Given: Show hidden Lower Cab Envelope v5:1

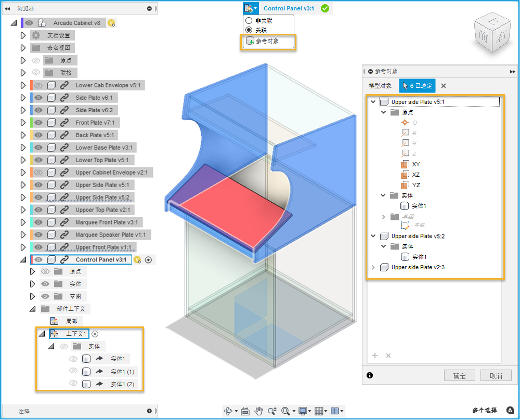Looking at the screenshot, I should [x=38, y=85].
